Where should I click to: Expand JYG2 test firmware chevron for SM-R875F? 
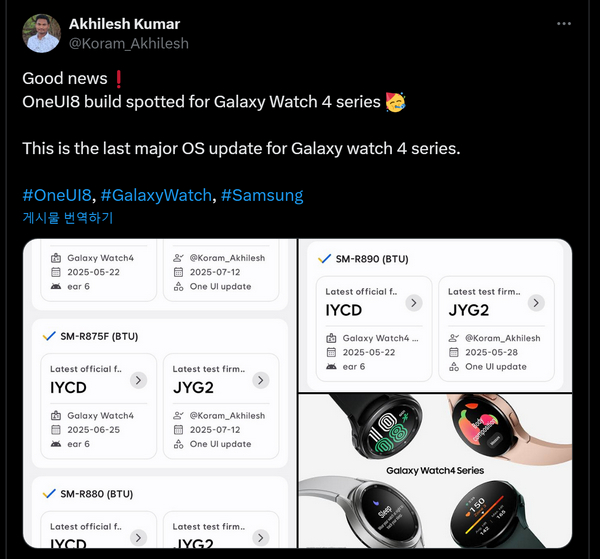pos(261,380)
